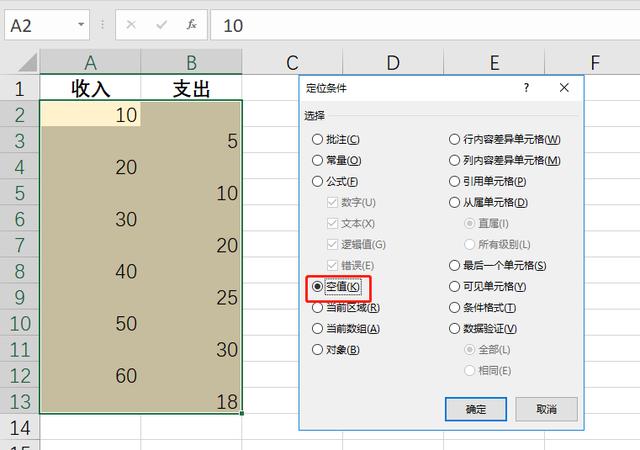
Task: Click cell A6 containing 30
Action: pyautogui.click(x=90, y=219)
